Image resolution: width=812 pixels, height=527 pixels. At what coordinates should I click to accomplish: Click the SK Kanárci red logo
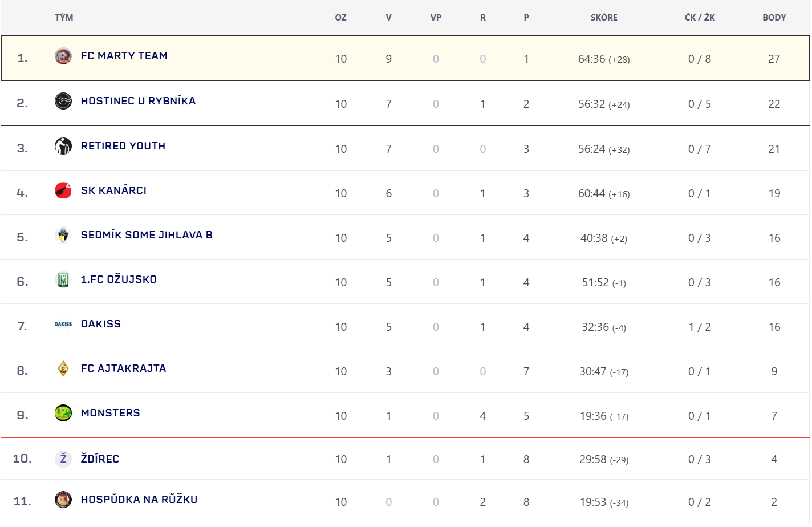[63, 190]
